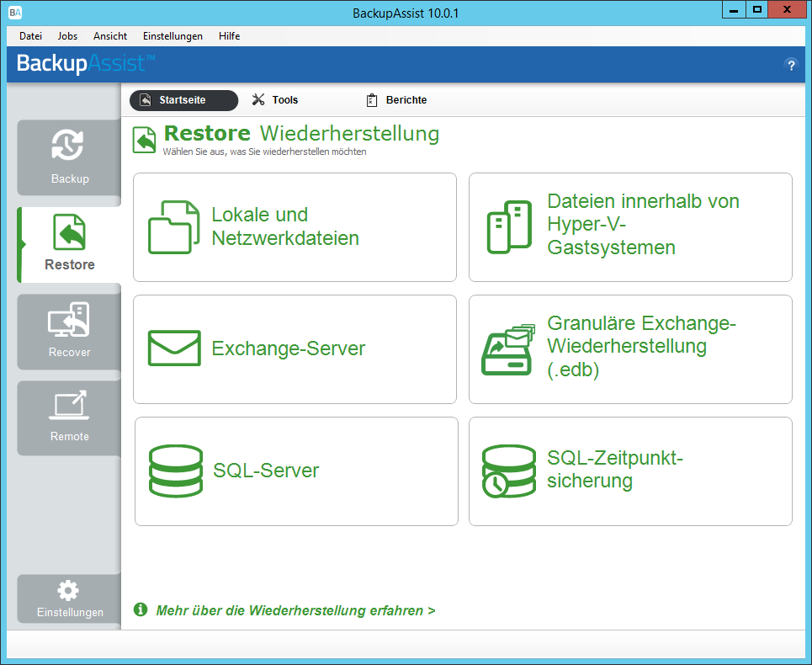Open the Remote section icon
This screenshot has width=812, height=665.
coord(69,405)
